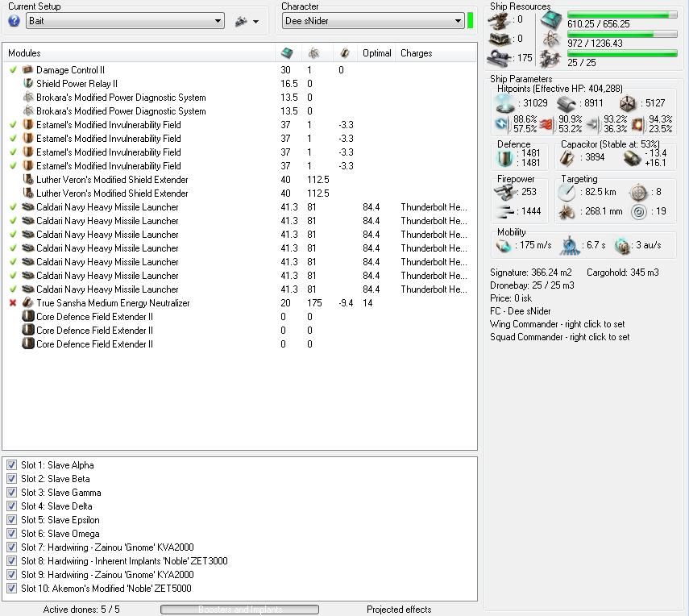Click the powergrid usage bar above 972 / 1236.43
Image resolution: width=689 pixels, height=616 pixels.
click(x=622, y=35)
